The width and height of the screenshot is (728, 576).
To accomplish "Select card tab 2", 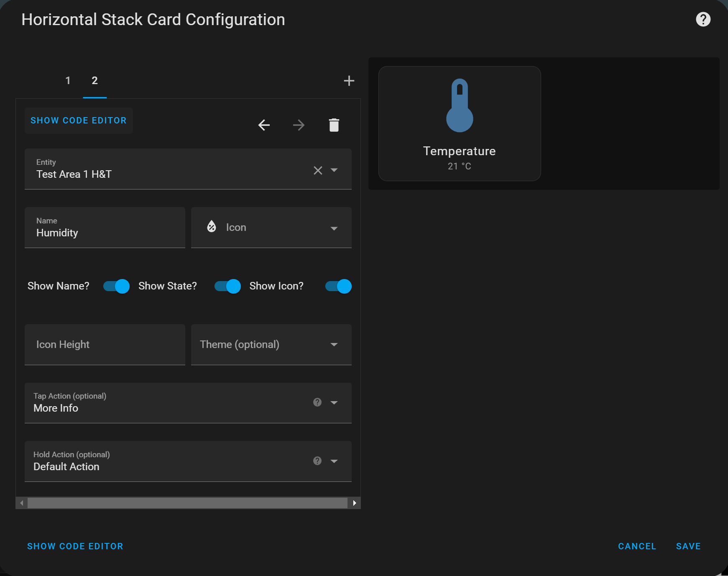I will [x=95, y=81].
